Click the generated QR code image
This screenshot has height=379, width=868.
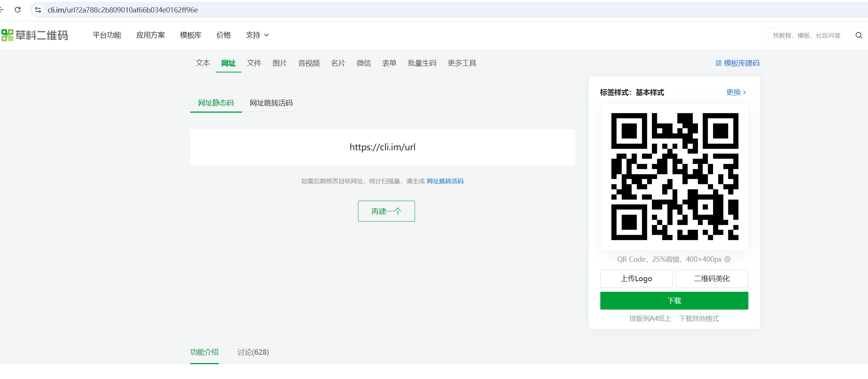point(675,177)
